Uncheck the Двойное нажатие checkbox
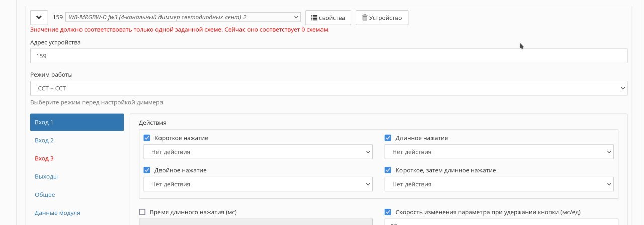This screenshot has width=644, height=225. 147,170
